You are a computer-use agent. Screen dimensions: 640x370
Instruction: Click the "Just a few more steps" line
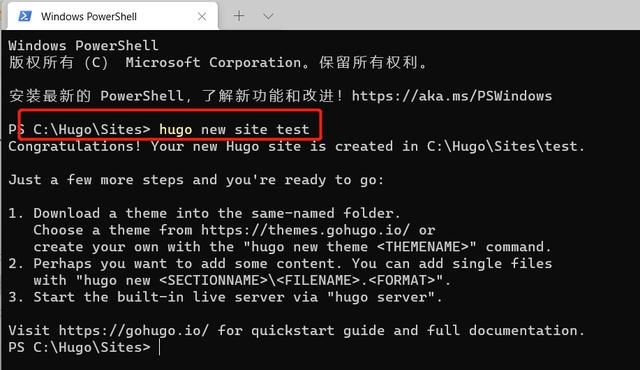pos(196,180)
